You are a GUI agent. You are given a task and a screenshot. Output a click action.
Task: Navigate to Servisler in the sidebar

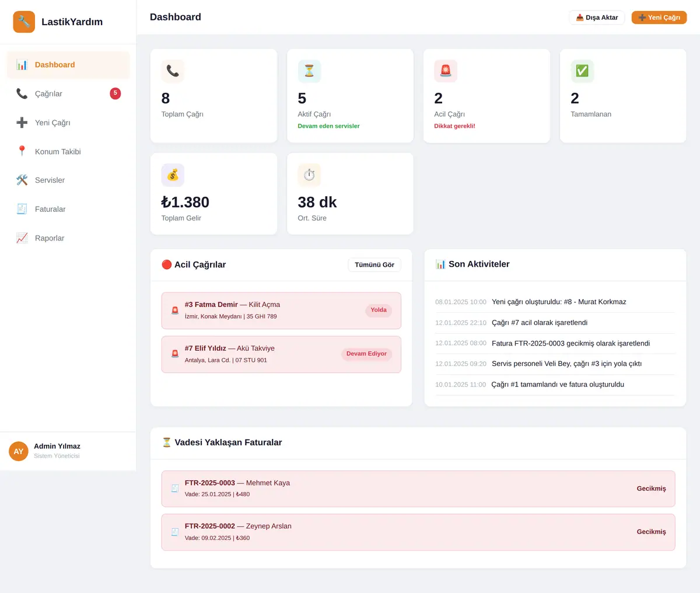pyautogui.click(x=68, y=180)
